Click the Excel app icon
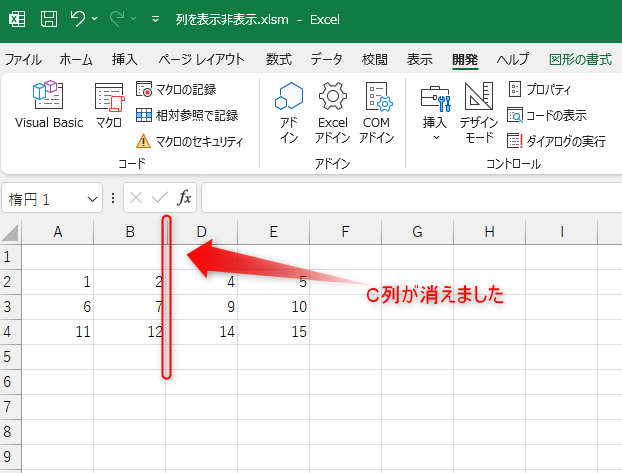 click(x=17, y=19)
